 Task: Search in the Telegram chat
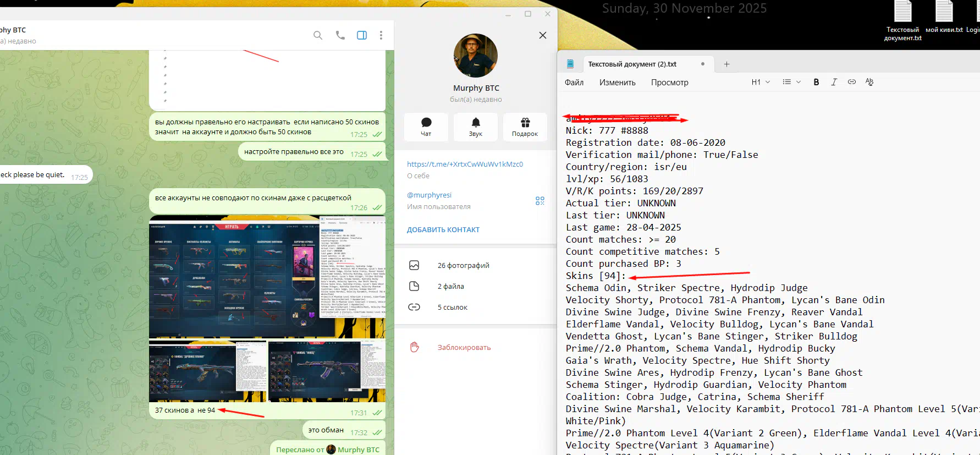(x=318, y=35)
